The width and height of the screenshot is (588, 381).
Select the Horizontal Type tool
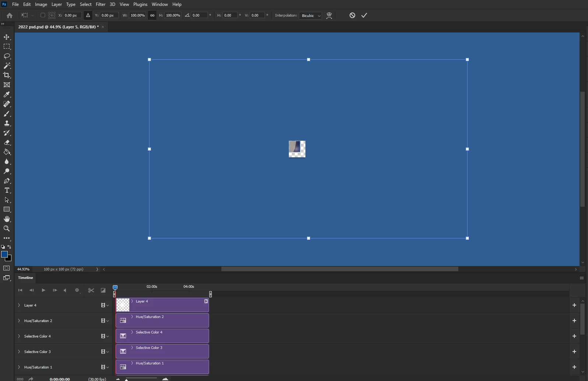click(x=7, y=190)
